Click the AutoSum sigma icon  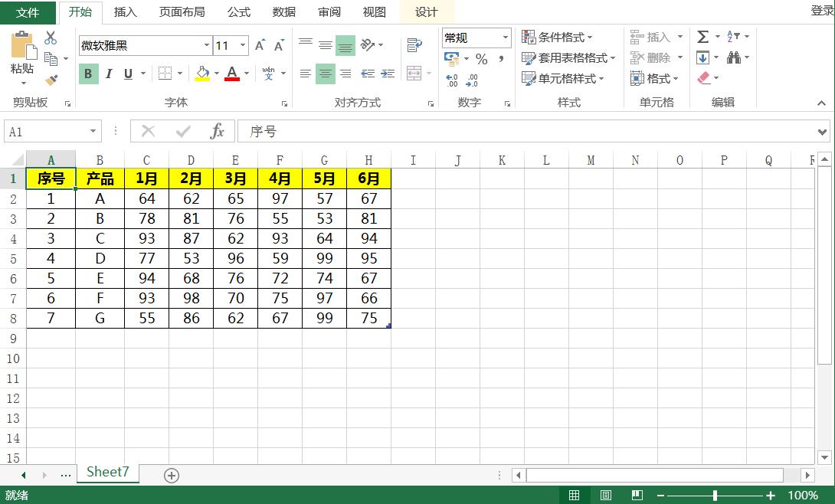click(702, 37)
